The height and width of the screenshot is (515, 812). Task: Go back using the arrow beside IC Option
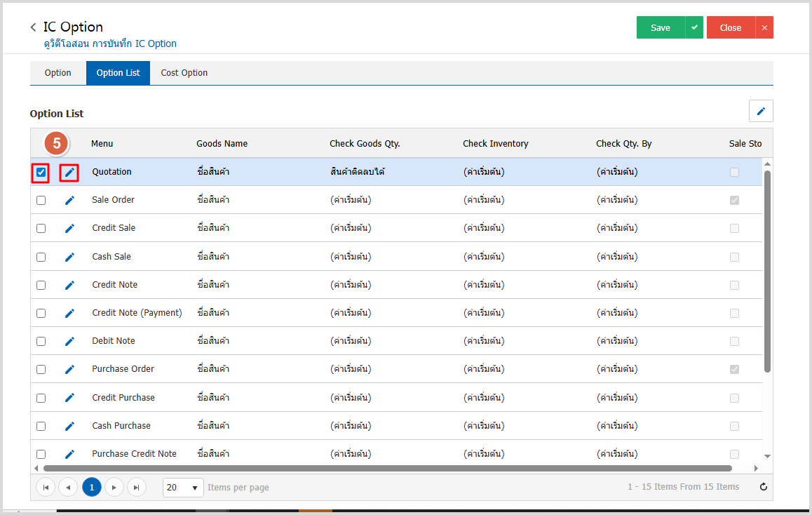point(33,27)
